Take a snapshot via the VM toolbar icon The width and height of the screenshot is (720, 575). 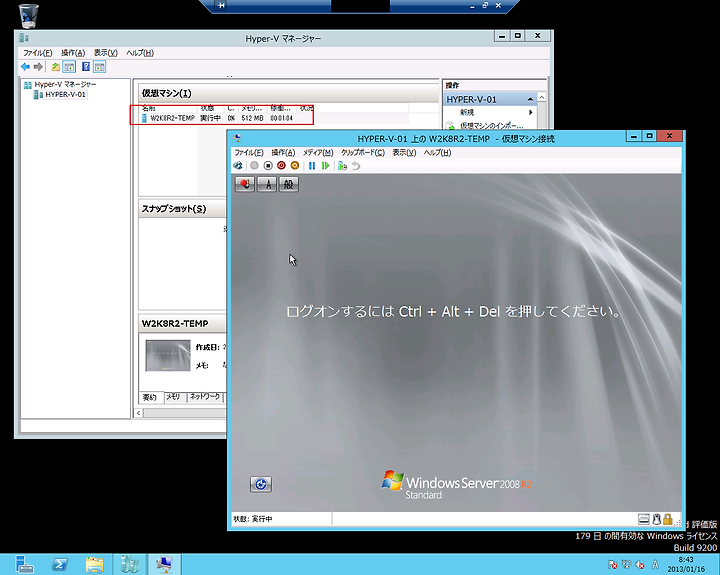pyautogui.click(x=342, y=166)
